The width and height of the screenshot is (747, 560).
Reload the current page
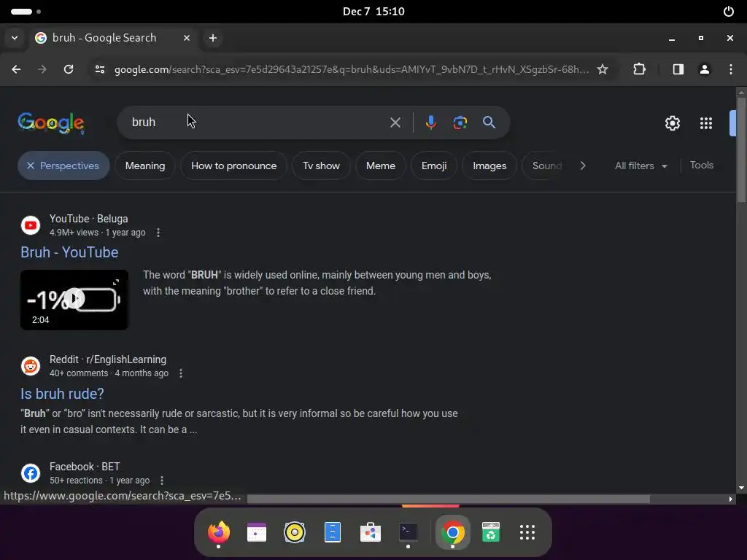pos(69,69)
